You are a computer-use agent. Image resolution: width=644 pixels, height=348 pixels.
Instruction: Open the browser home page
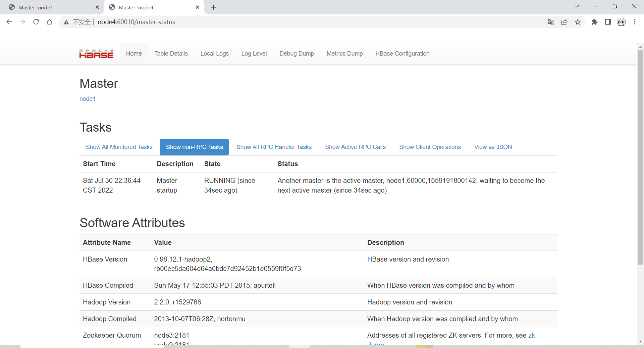(x=49, y=22)
